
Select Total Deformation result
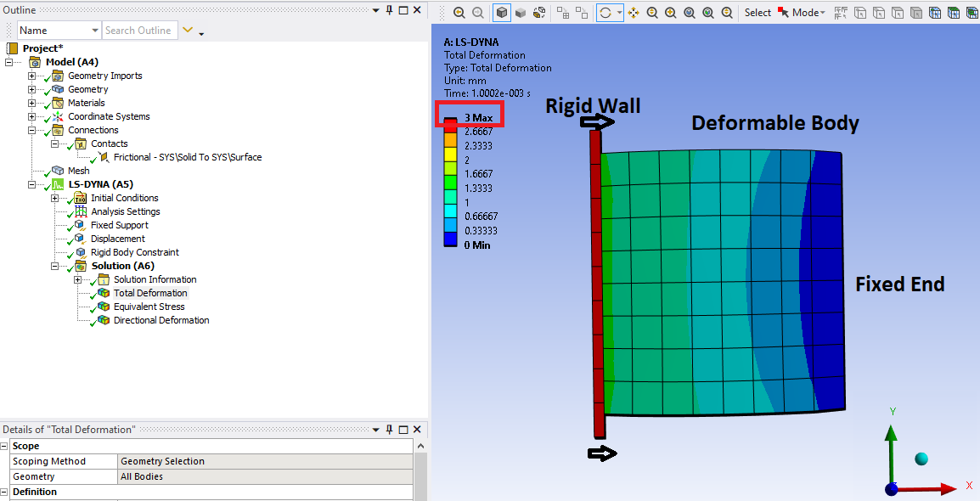[150, 293]
